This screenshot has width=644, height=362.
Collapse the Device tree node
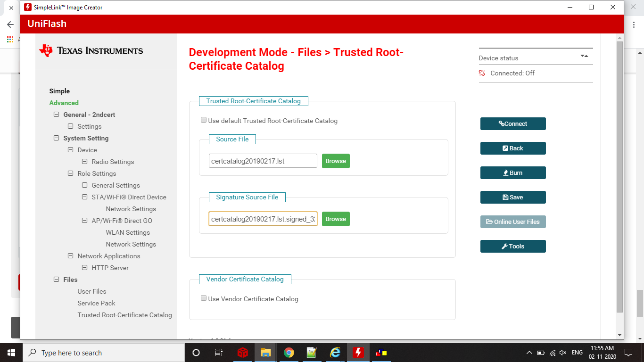[71, 150]
